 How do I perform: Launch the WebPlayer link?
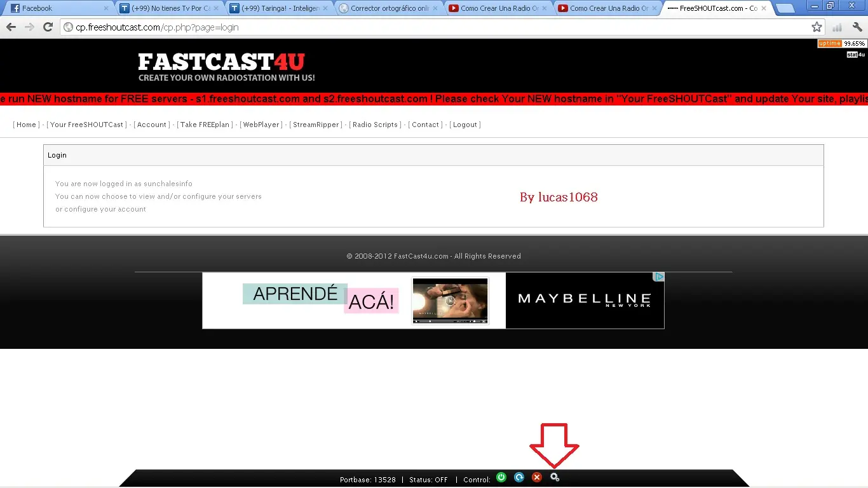[x=261, y=125]
